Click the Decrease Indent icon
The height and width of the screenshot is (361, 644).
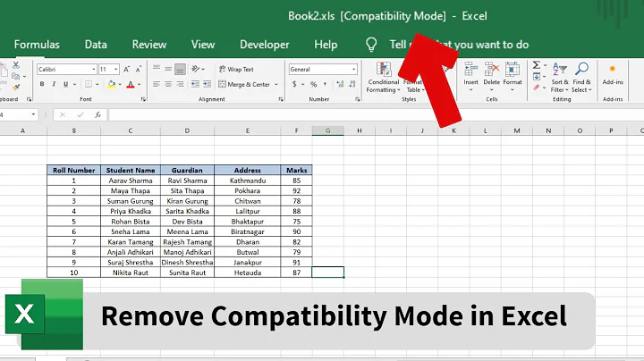coord(195,84)
